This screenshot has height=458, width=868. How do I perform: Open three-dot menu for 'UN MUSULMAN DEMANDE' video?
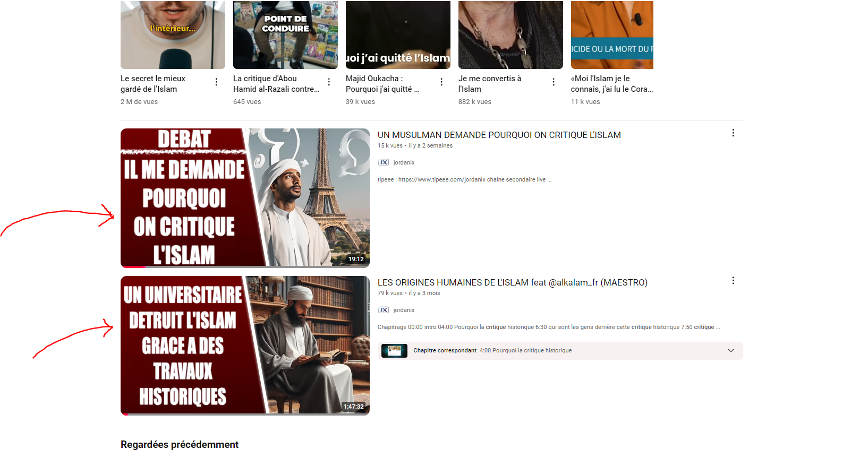[733, 133]
